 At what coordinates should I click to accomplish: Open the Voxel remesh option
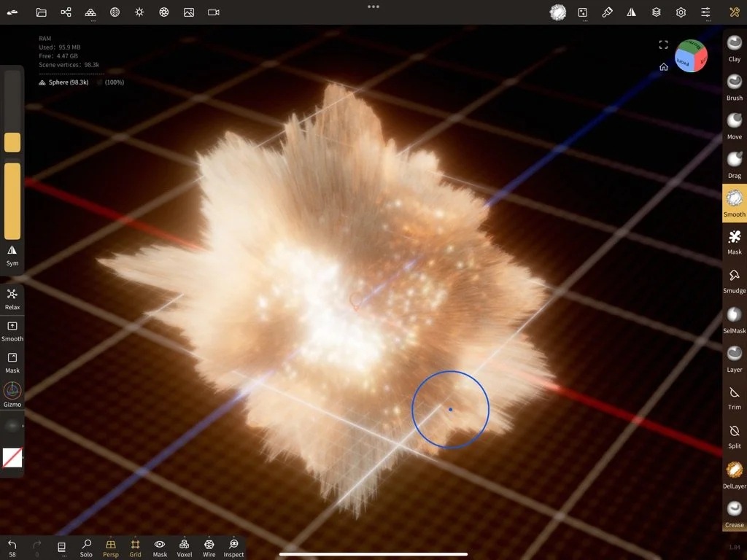pos(185,548)
